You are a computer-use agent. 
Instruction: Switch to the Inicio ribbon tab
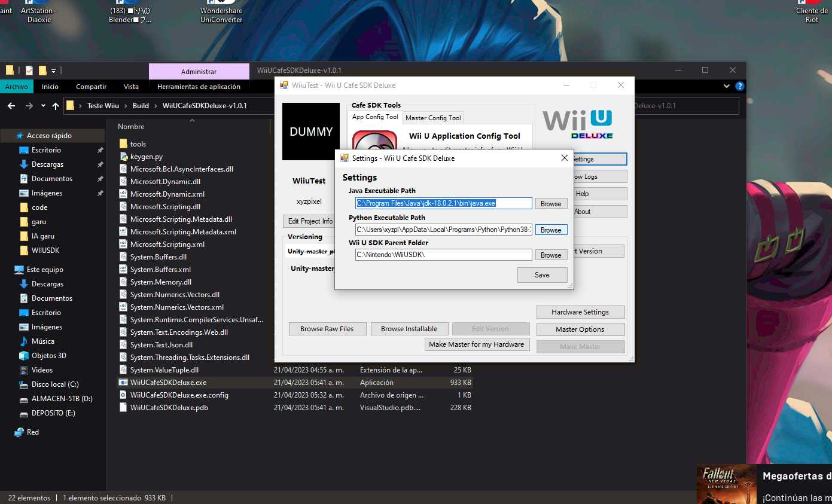(50, 87)
